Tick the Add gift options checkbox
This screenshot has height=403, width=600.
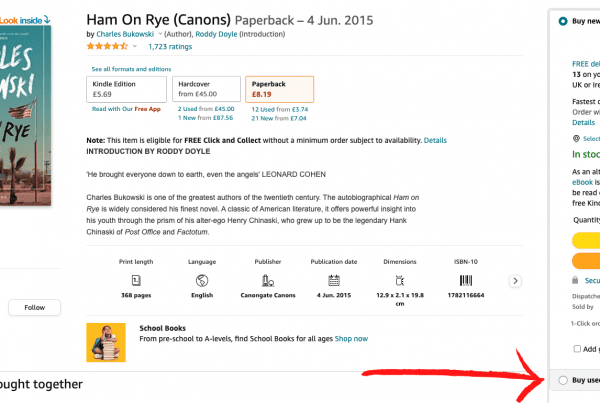pyautogui.click(x=577, y=349)
